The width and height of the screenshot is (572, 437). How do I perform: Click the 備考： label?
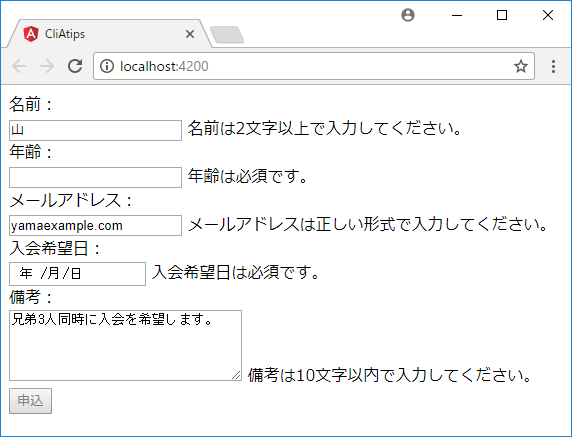pos(32,297)
